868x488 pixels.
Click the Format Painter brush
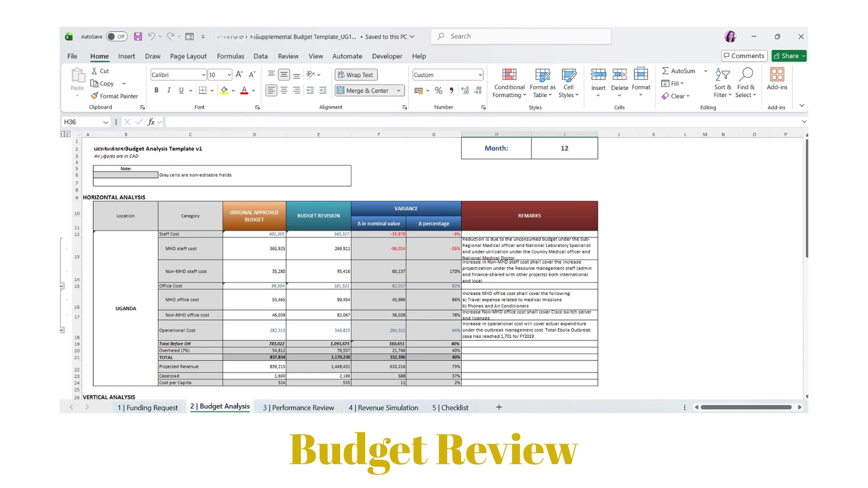94,96
